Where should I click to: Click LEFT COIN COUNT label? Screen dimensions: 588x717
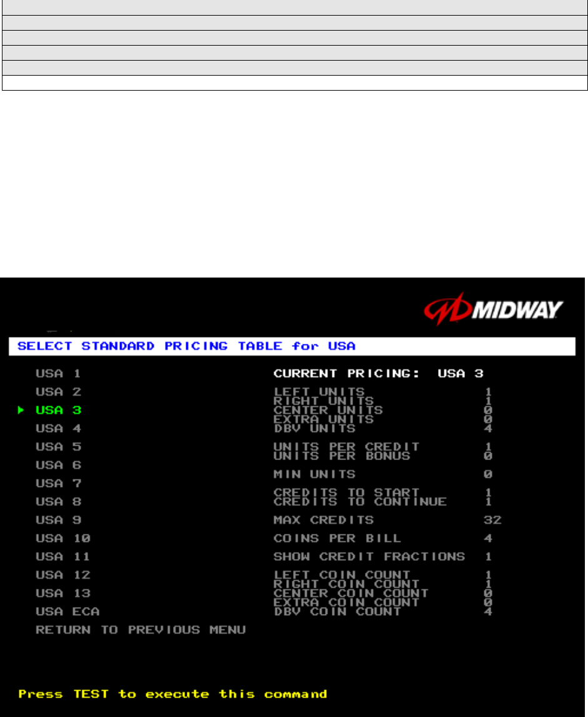(x=342, y=575)
